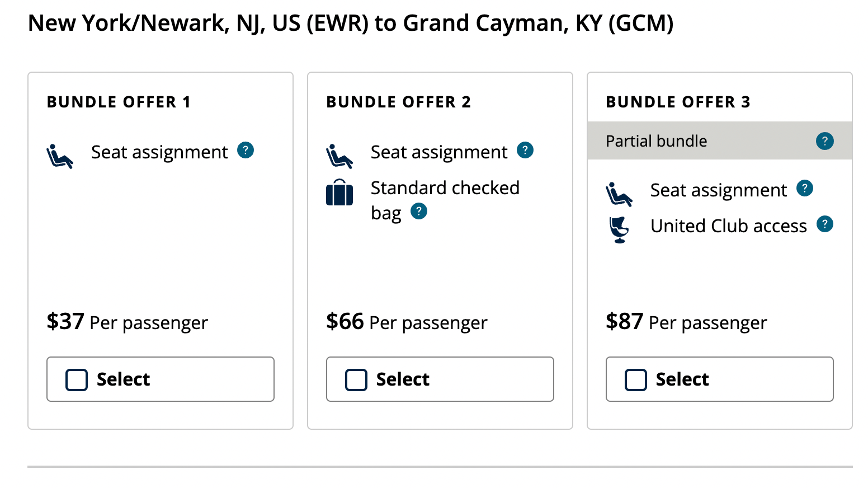Click the seat icon in Bundle Offer 3
Image resolution: width=868 pixels, height=488 pixels.
(619, 194)
